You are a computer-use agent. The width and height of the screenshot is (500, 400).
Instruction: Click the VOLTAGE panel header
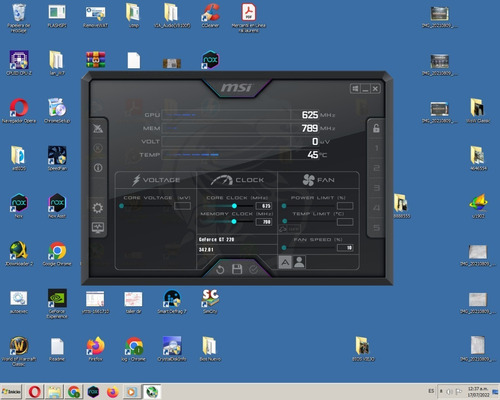point(156,180)
